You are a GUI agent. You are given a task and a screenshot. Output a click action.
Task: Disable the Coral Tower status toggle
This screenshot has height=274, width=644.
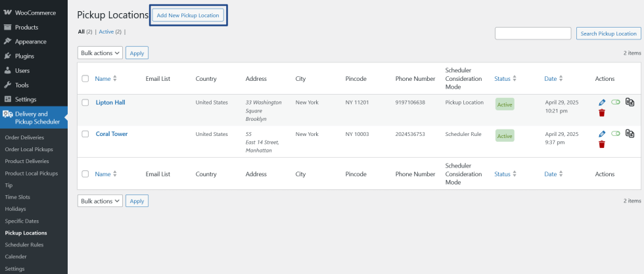coord(615,133)
